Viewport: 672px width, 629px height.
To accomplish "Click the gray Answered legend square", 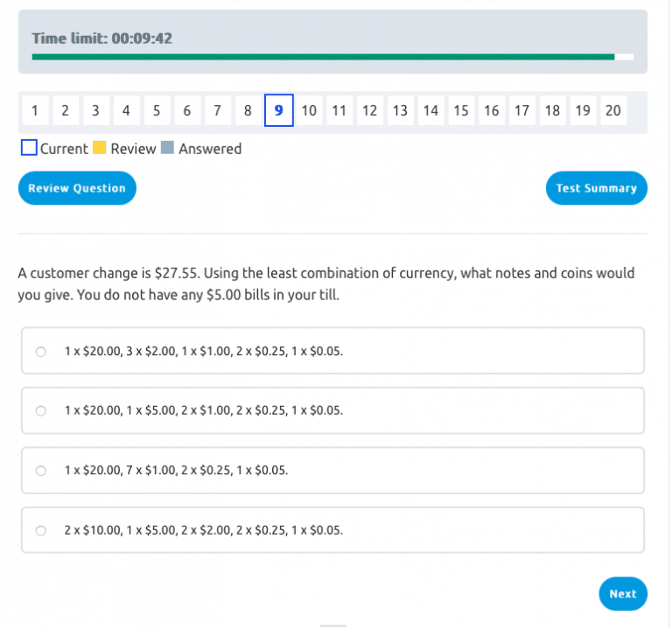I will click(x=168, y=149).
